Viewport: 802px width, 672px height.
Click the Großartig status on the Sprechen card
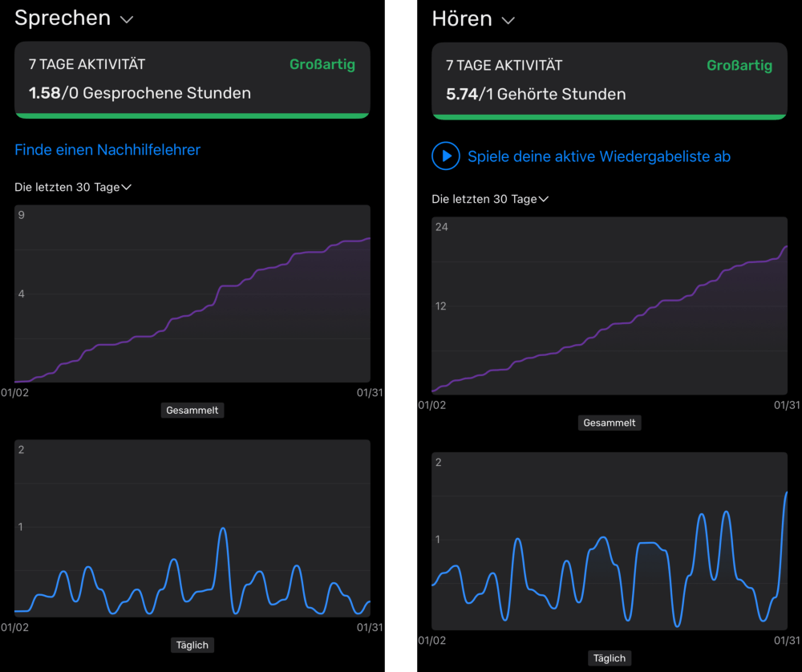click(322, 65)
